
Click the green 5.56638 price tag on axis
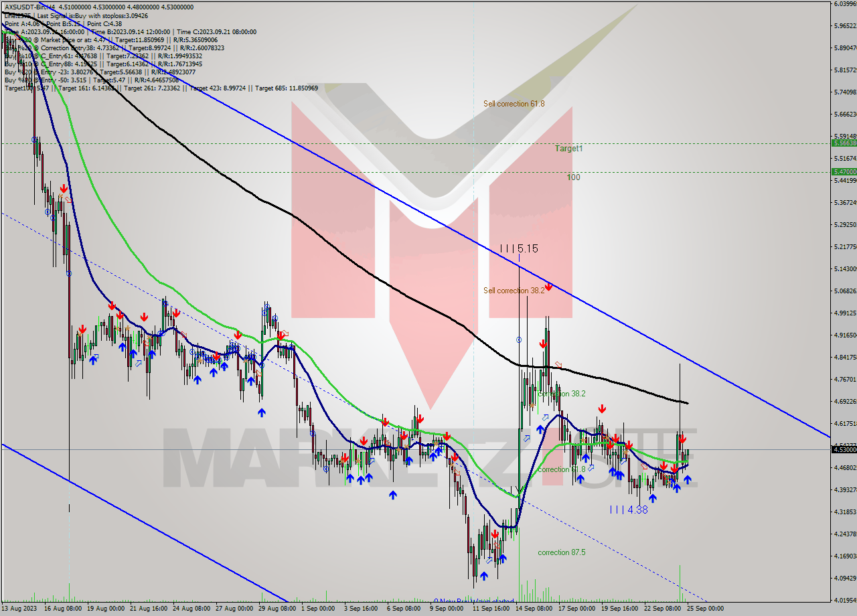tap(844, 143)
